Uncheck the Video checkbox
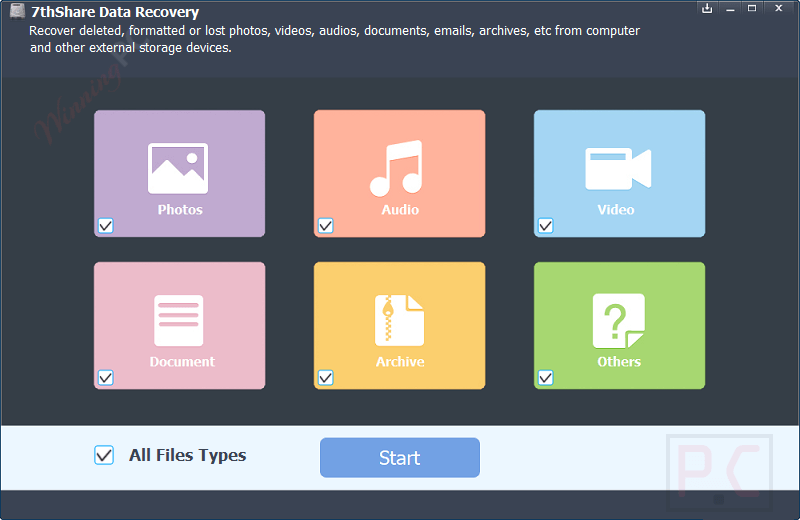The width and height of the screenshot is (800, 520). click(x=545, y=226)
